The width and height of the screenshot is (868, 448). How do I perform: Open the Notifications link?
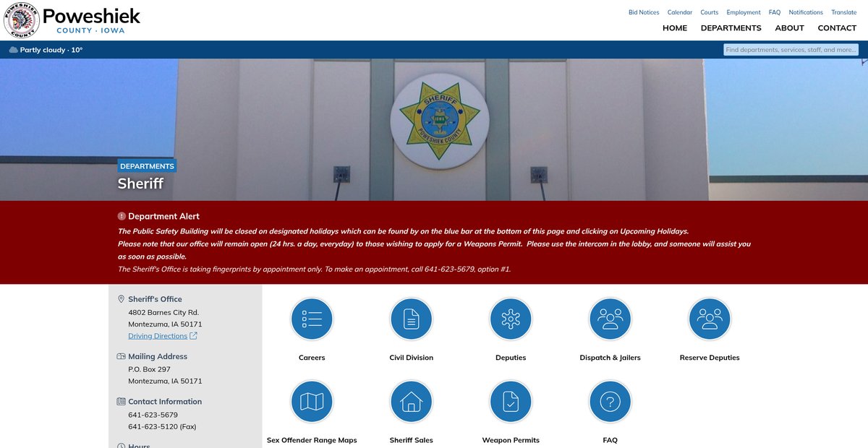pyautogui.click(x=806, y=12)
